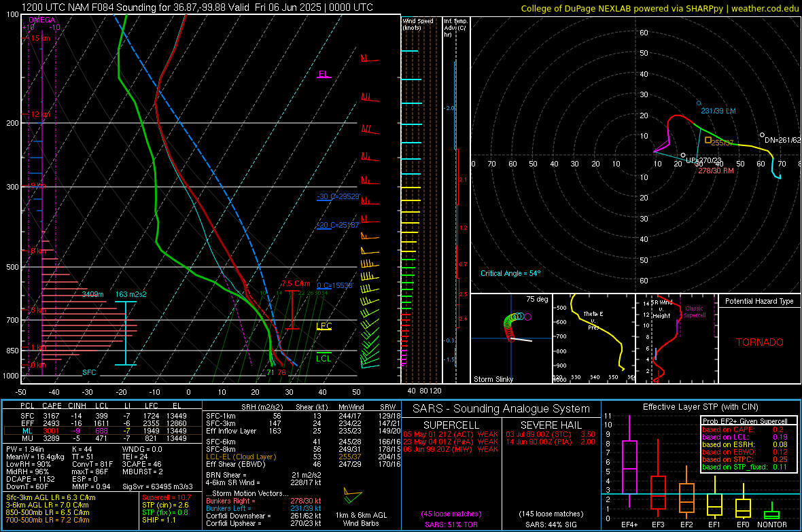This screenshot has width=802, height=532.
Task: Click the 'based on STPC: 0.25' probability line
Action: (x=744, y=459)
